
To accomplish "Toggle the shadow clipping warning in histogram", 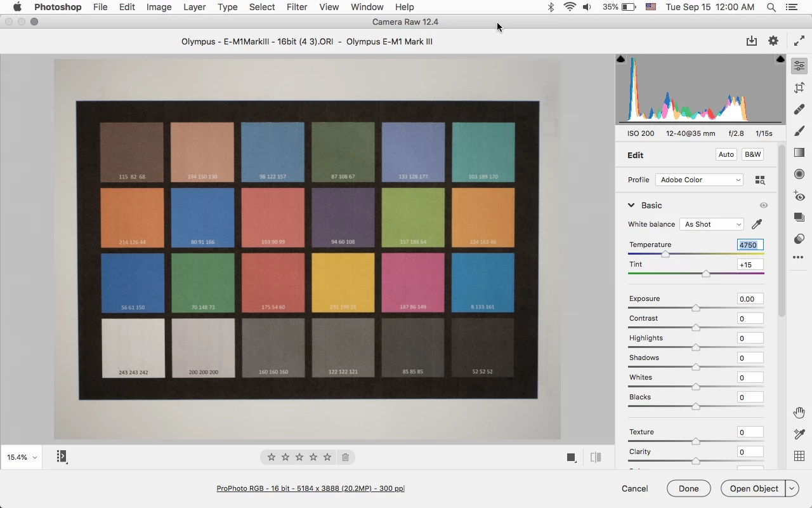I will 620,59.
